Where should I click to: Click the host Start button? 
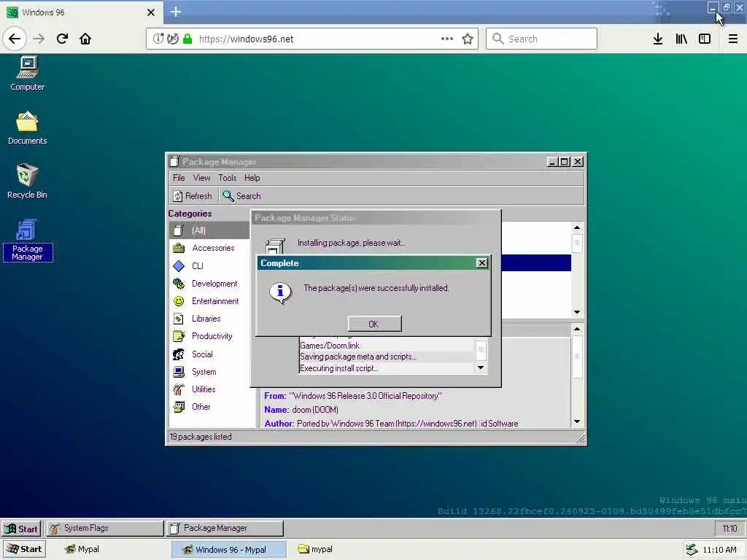pos(24,549)
